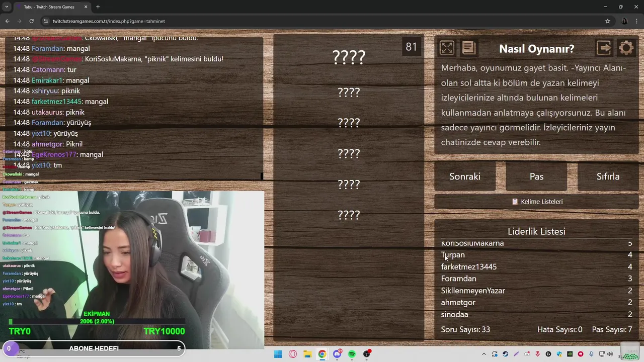Viewport: 644px width, 362px height.
Task: Switch to Chrome in the taskbar
Action: pyautogui.click(x=322, y=354)
